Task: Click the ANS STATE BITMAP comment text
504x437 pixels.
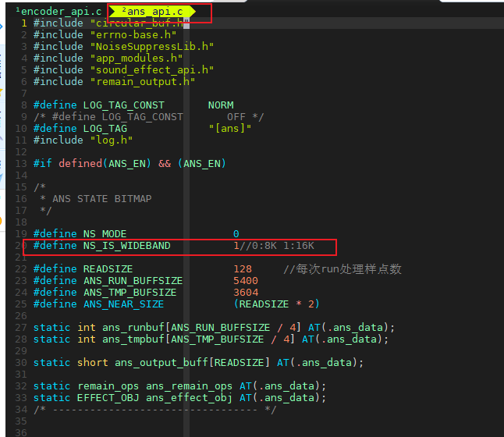Action: pos(101,199)
